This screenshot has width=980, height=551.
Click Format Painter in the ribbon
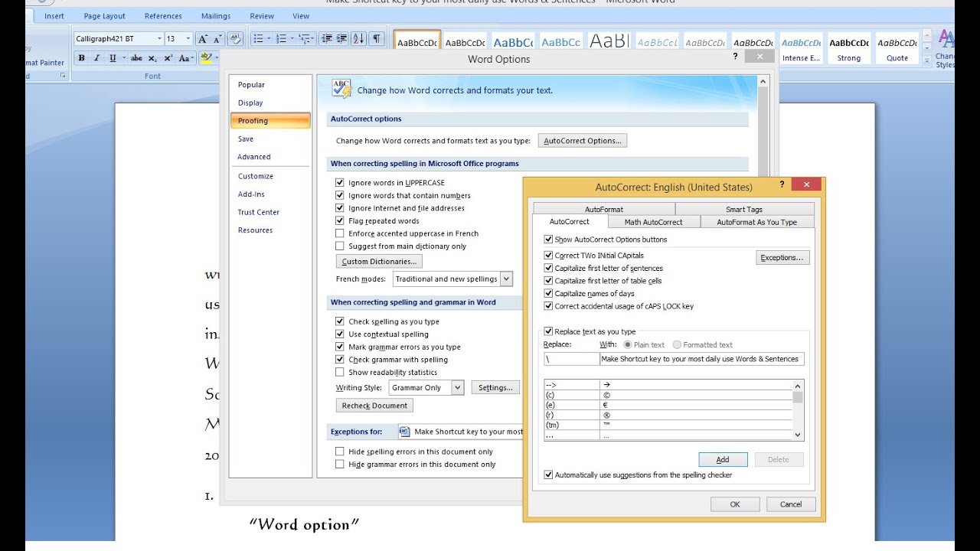[x=44, y=63]
